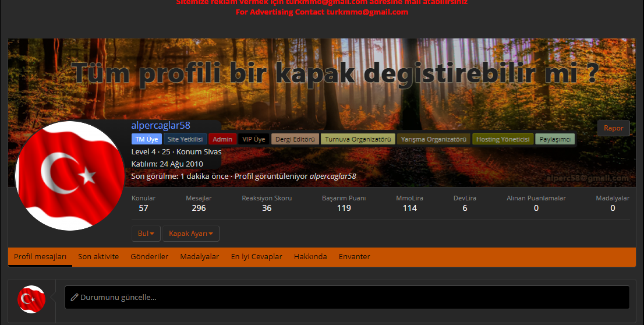Image resolution: width=644 pixels, height=325 pixels.
Task: View the Envanter tab
Action: (x=354, y=257)
